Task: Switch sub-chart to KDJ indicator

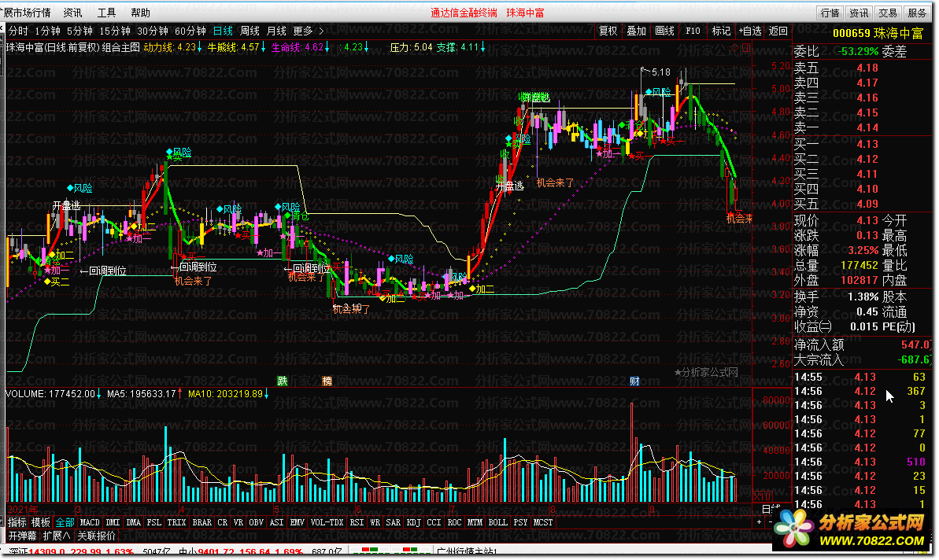Action: click(x=414, y=522)
